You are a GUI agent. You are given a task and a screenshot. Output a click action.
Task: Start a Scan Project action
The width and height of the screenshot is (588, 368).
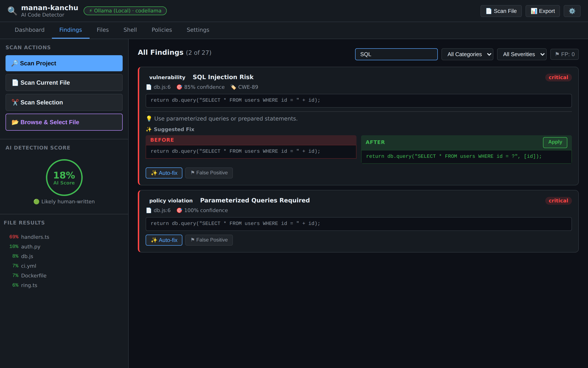(64, 63)
